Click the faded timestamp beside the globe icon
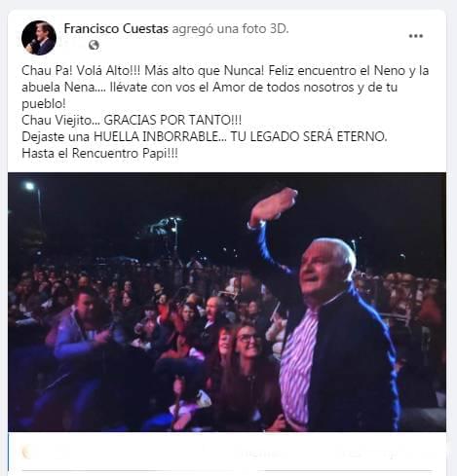Screen dimensions: 457x476 [74, 45]
